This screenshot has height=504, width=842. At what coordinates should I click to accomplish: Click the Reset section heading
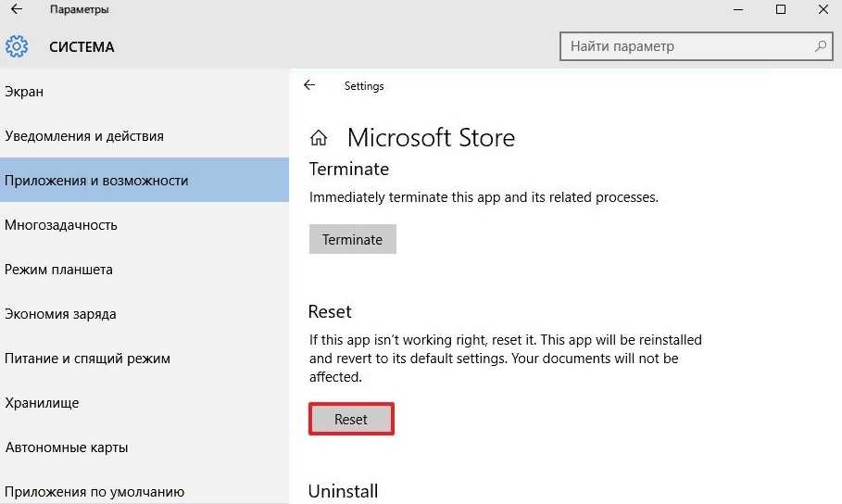click(330, 311)
